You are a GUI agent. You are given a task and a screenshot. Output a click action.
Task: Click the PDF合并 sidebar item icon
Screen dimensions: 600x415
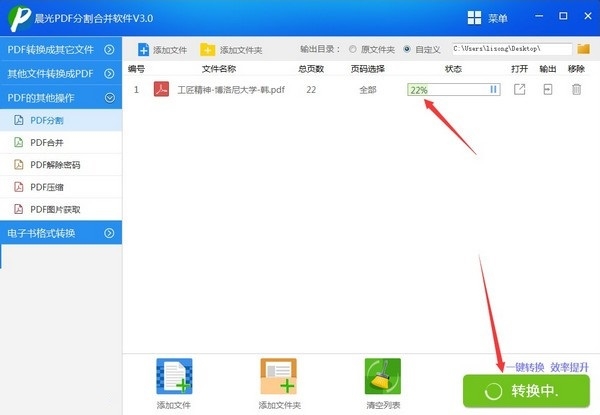(18, 142)
